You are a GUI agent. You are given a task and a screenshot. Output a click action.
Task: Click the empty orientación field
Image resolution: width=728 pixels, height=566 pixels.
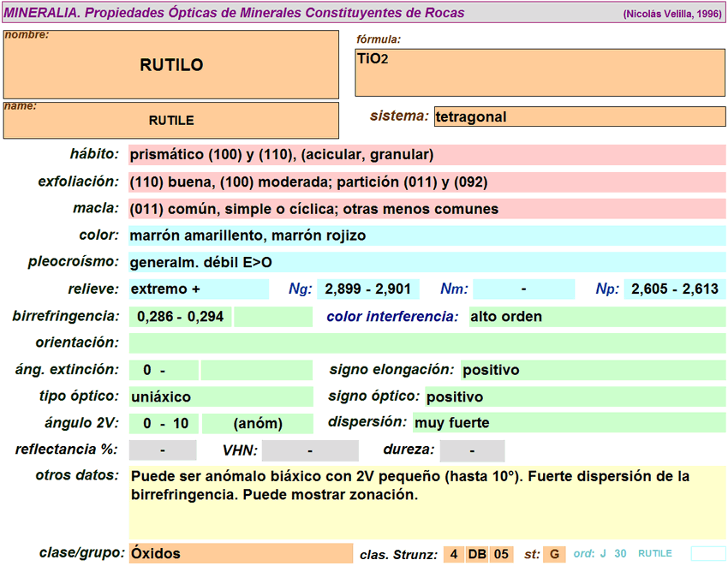[427, 343]
